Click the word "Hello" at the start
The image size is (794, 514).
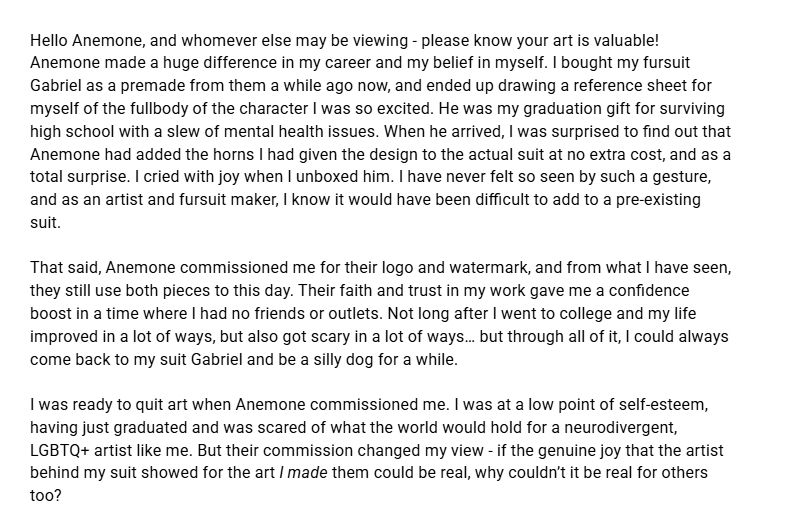point(50,39)
